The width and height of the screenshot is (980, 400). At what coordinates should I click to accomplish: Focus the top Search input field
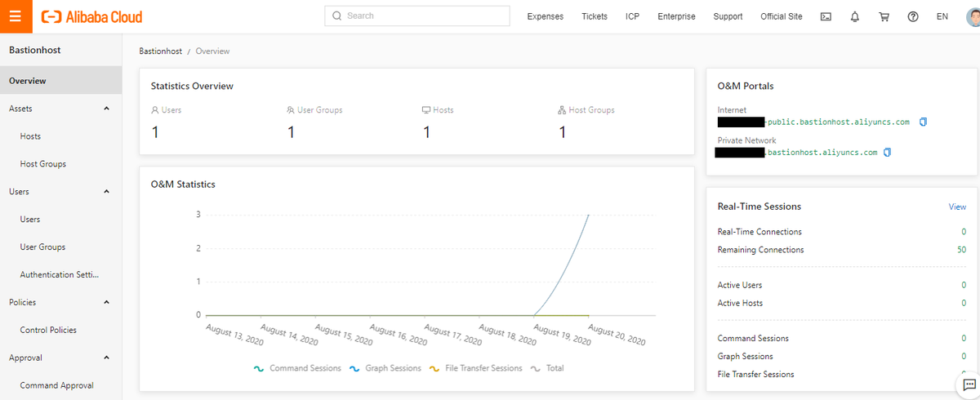click(416, 16)
